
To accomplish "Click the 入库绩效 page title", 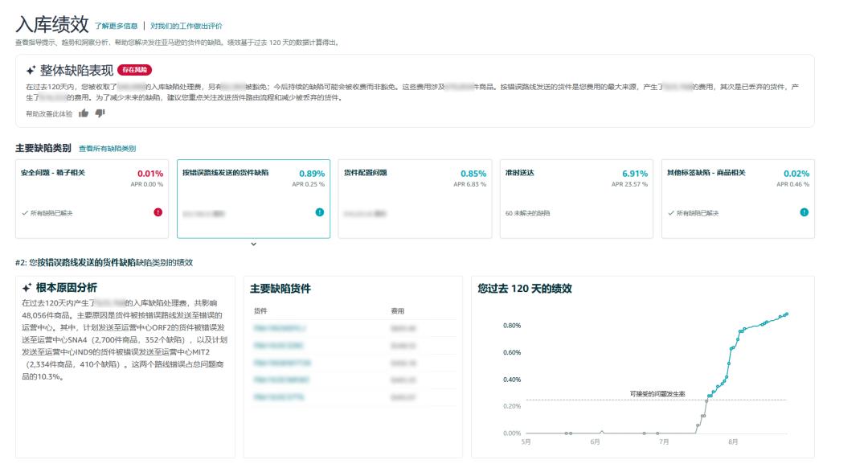I will point(52,24).
